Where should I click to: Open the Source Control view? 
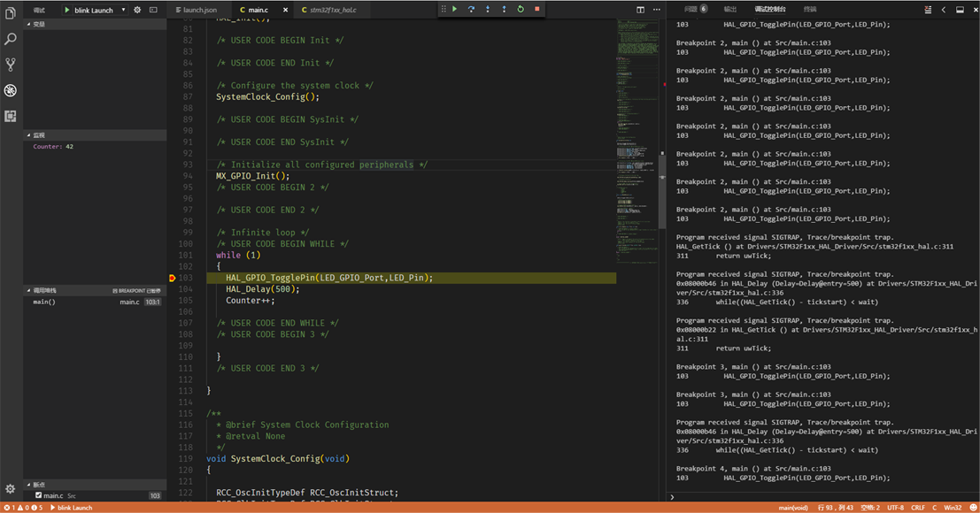point(11,65)
